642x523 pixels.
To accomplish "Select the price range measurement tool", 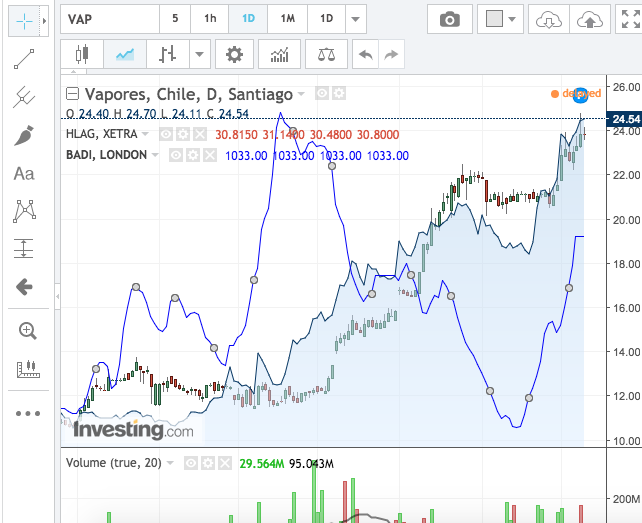I will point(24,249).
